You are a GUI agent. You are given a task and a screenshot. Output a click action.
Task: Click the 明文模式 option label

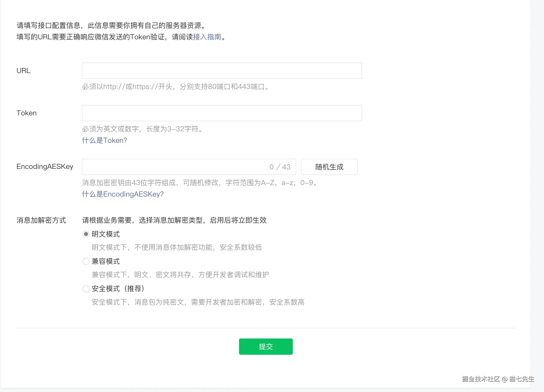pyautogui.click(x=106, y=234)
